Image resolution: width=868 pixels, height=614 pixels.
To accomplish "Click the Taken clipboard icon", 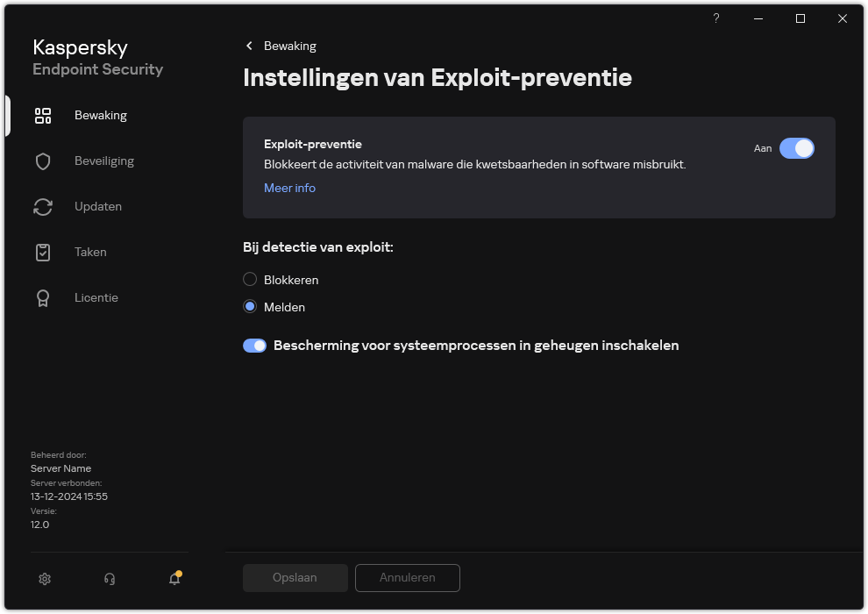I will coord(42,252).
